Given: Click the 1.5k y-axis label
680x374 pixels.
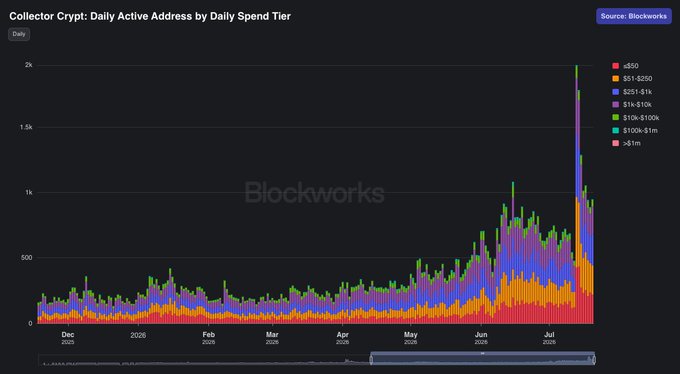Looking at the screenshot, I should point(26,128).
